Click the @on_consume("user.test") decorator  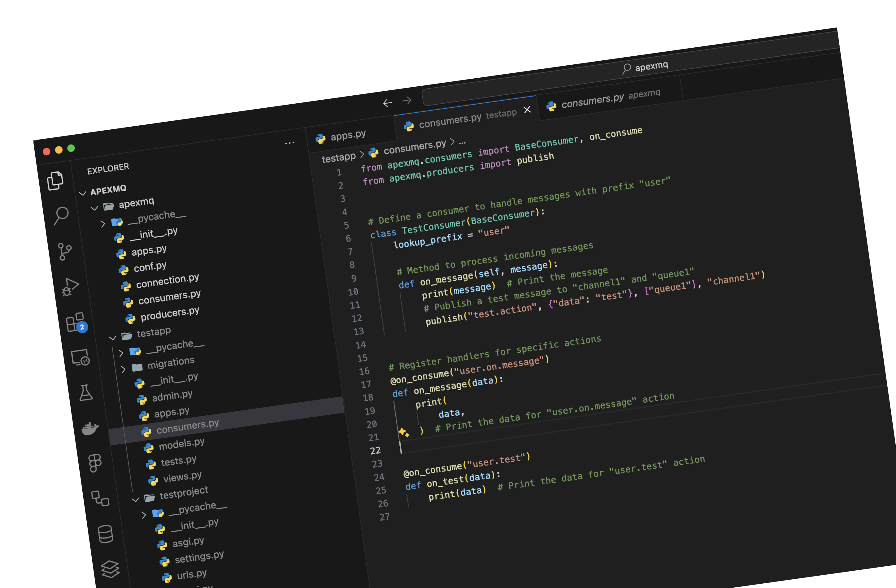[467, 465]
